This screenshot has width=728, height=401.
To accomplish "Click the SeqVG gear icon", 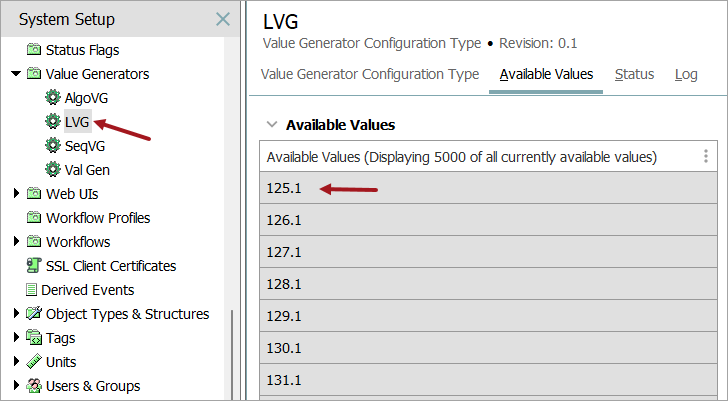I will [x=53, y=146].
